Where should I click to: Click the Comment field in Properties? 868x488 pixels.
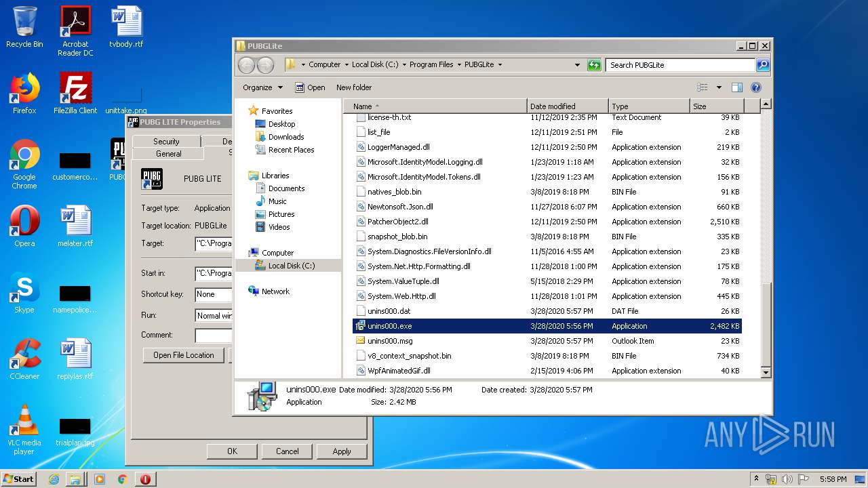click(x=214, y=335)
